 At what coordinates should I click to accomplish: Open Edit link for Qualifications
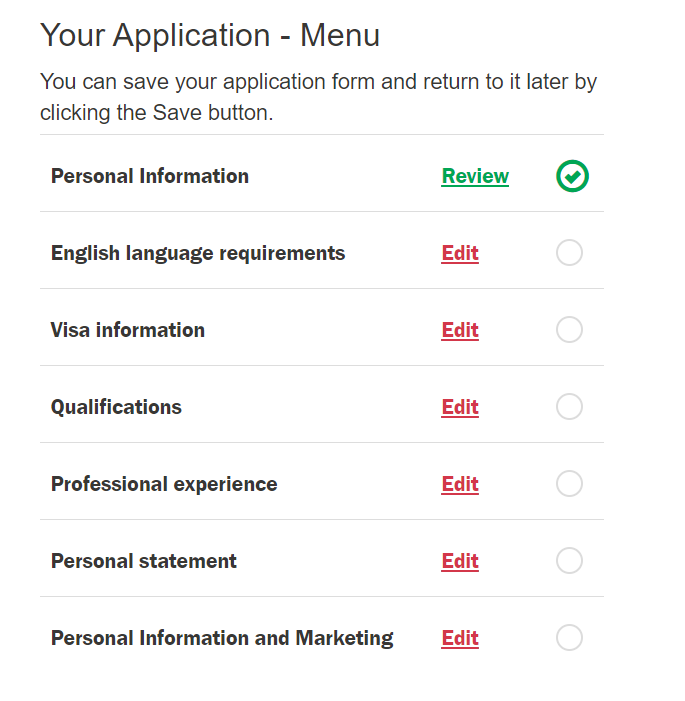460,408
